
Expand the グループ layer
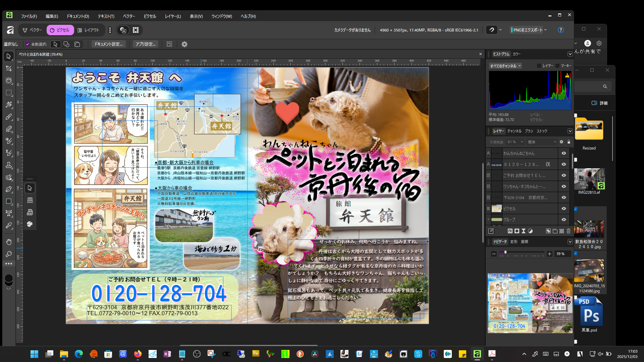[488, 220]
